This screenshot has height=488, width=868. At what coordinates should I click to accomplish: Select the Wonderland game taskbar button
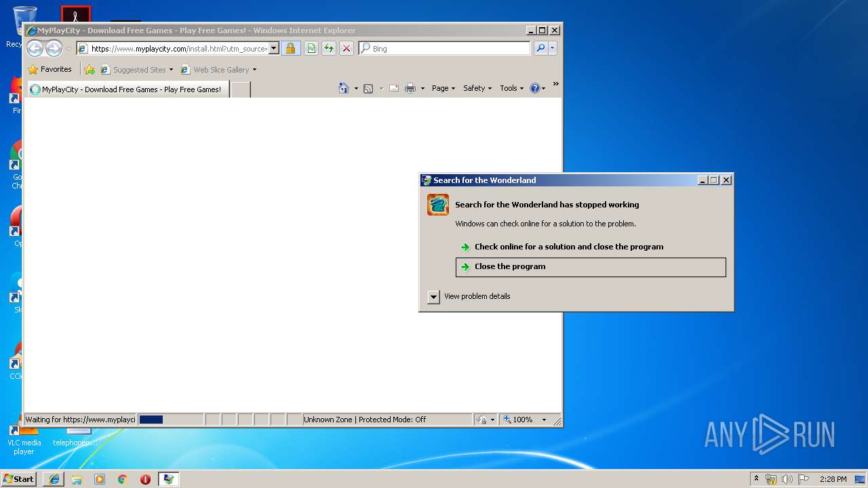pos(168,479)
